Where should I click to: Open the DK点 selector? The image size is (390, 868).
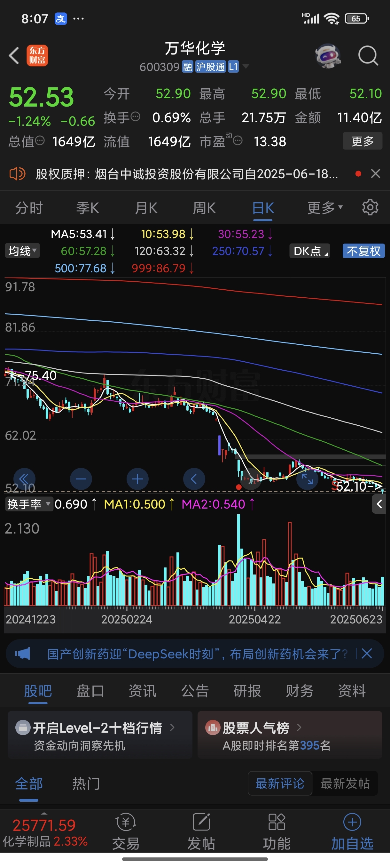point(309,251)
